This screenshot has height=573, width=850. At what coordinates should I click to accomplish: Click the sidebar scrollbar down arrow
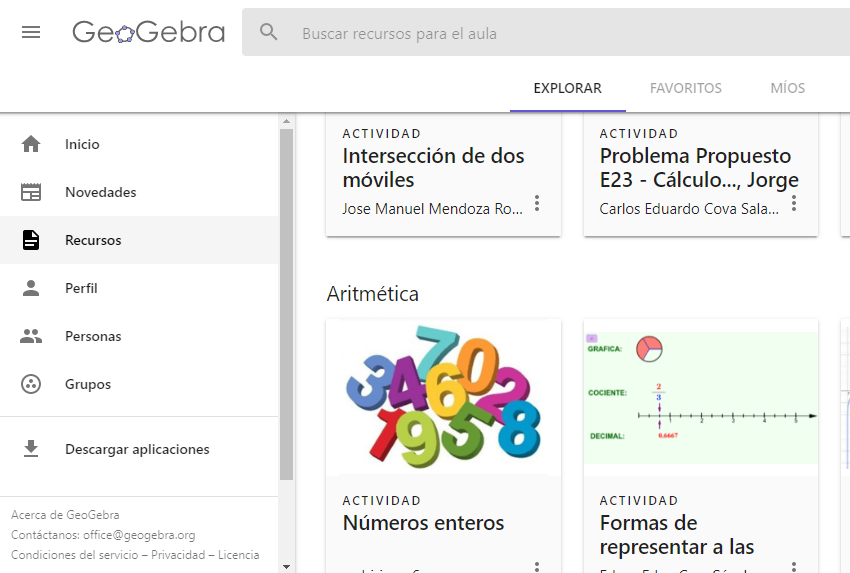coord(287,567)
